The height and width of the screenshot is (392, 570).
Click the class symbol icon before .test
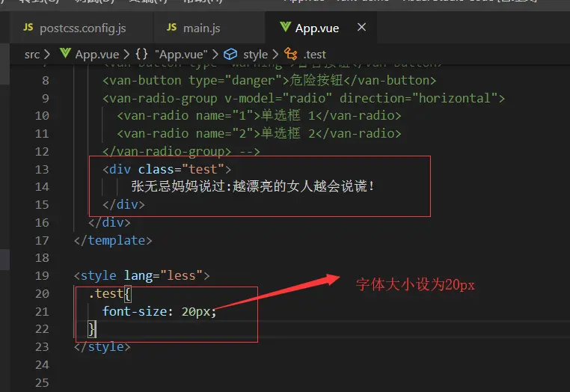(290, 54)
